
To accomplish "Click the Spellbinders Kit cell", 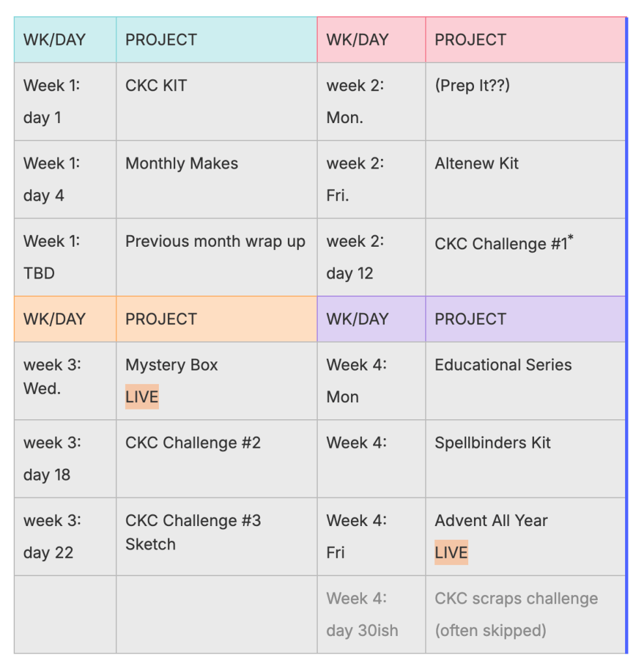I will 493,443.
